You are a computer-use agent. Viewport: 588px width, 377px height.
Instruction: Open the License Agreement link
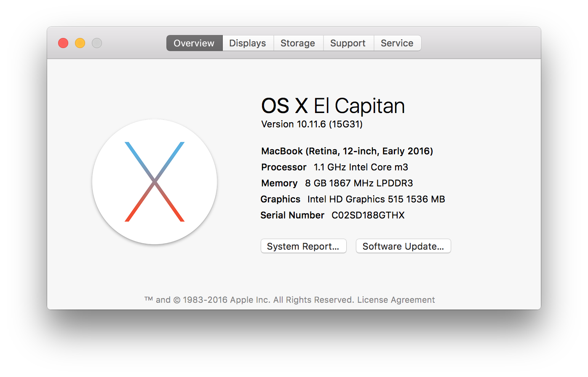(x=396, y=300)
